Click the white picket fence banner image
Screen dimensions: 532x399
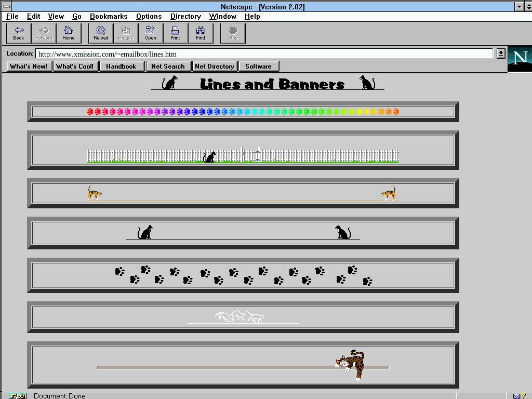[x=243, y=155]
